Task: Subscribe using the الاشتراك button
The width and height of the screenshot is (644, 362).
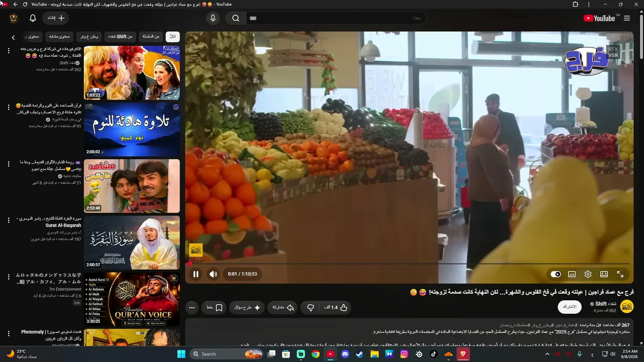Action: (570, 307)
